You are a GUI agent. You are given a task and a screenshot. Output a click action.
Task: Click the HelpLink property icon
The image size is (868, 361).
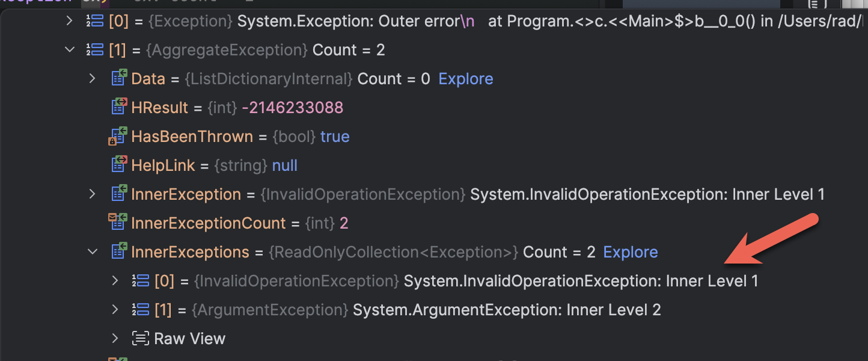pyautogui.click(x=118, y=165)
